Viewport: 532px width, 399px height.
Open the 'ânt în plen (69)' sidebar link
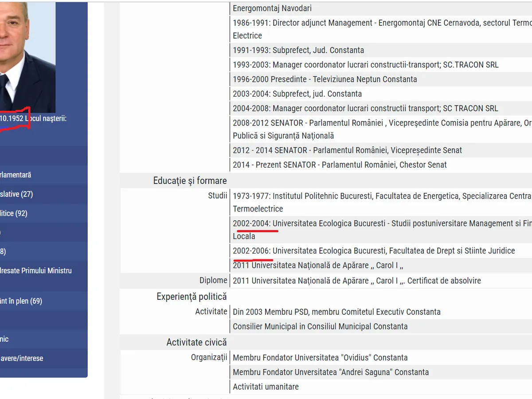pos(21,301)
